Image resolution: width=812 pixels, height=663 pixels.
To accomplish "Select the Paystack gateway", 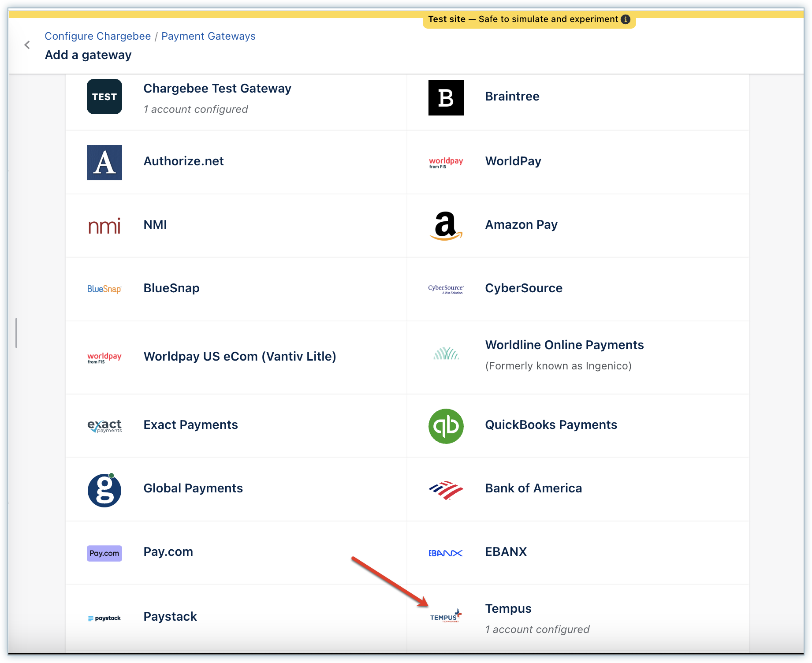I will pyautogui.click(x=170, y=617).
